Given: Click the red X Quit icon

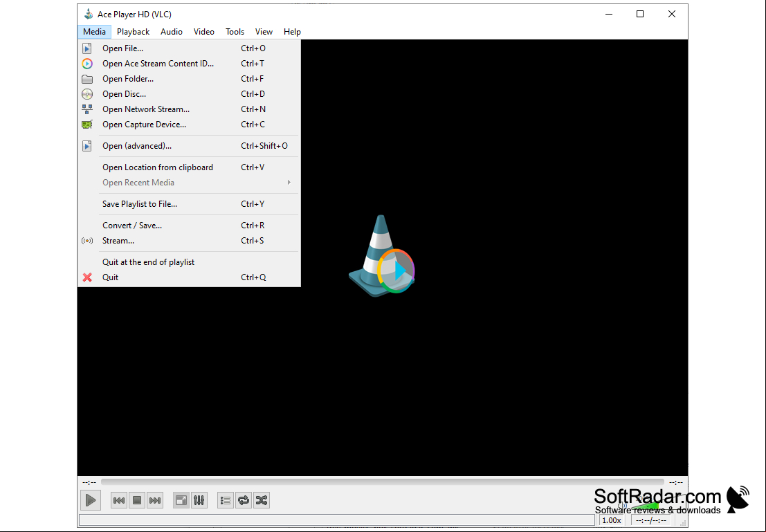Looking at the screenshot, I should click(87, 277).
